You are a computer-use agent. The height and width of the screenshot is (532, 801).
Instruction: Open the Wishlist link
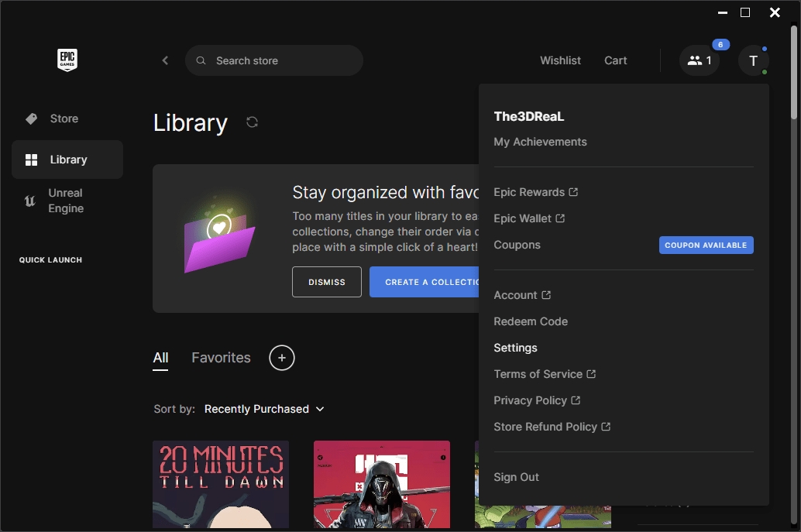pos(560,60)
